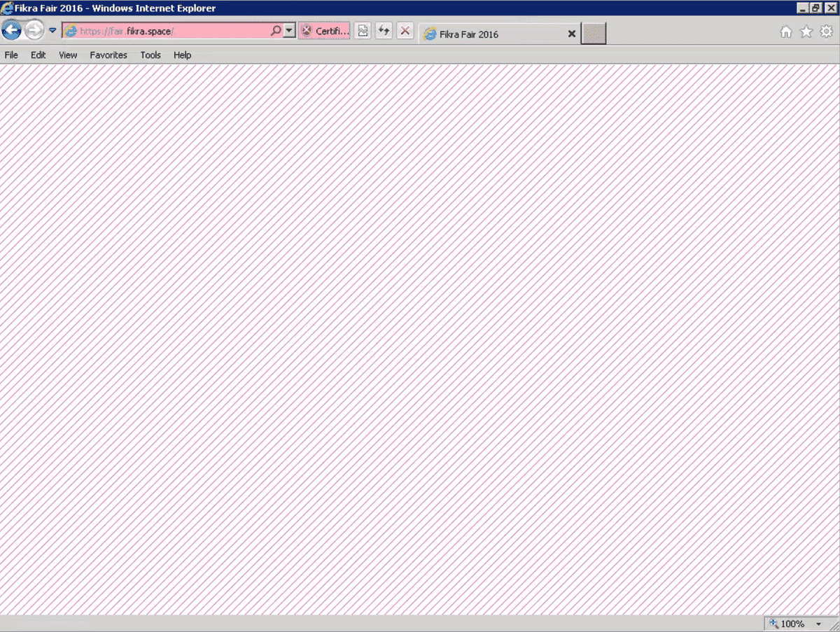The image size is (840, 632).
Task: Click the search magnifier in the address bar
Action: (274, 31)
